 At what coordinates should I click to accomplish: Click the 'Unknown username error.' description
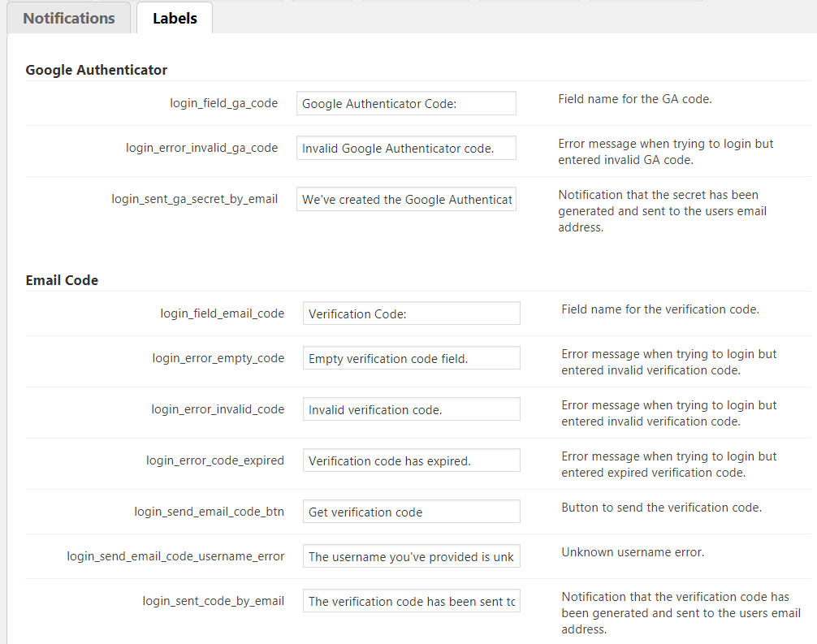[633, 552]
